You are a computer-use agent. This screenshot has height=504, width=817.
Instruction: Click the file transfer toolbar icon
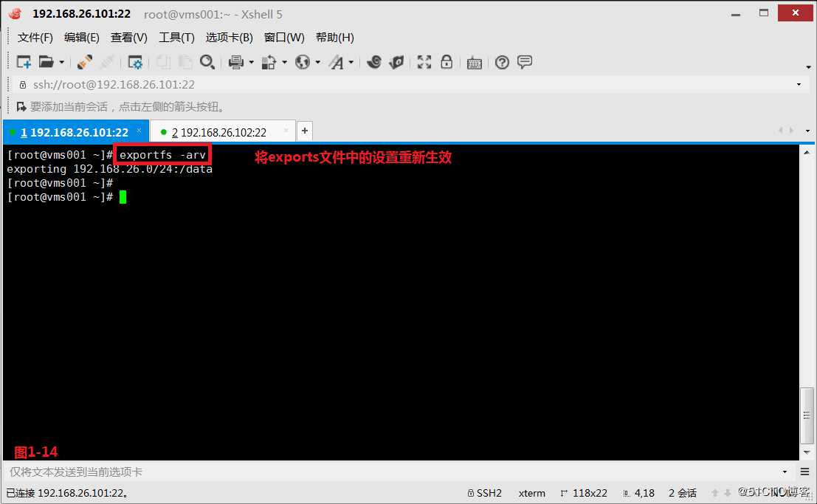269,63
